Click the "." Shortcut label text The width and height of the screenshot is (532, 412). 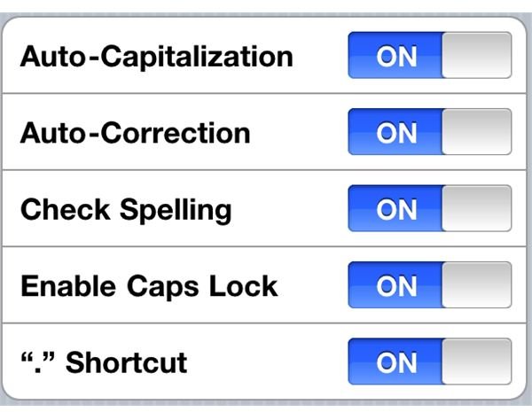(x=104, y=362)
